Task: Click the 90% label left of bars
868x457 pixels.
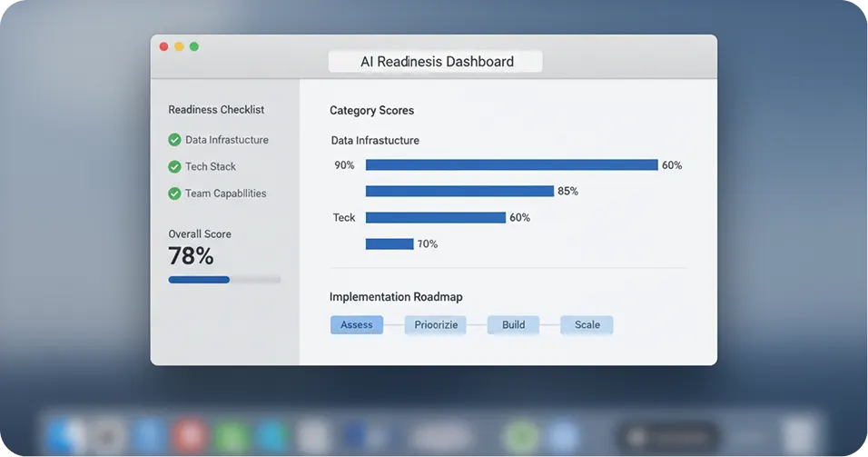Action: pos(344,165)
